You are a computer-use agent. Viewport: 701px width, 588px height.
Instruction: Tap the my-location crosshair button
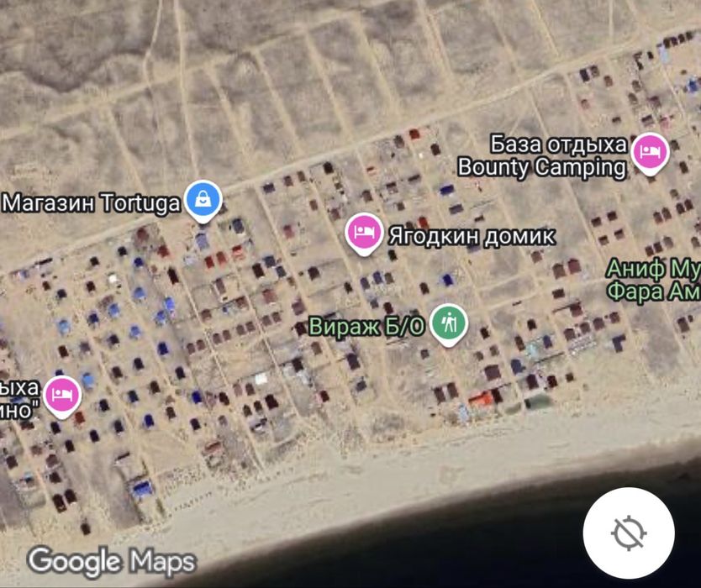(x=629, y=533)
